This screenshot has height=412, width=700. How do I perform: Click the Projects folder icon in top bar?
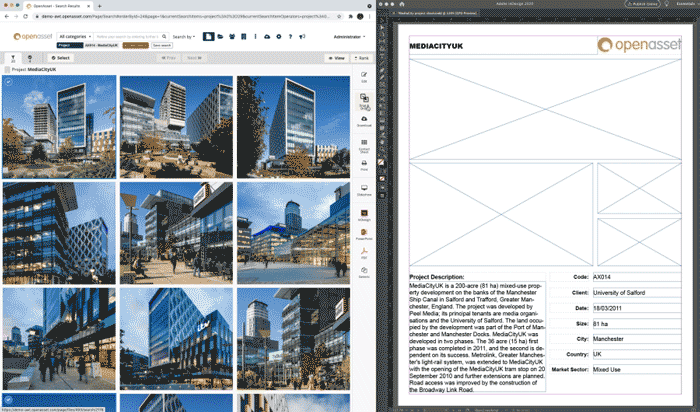tap(220, 37)
